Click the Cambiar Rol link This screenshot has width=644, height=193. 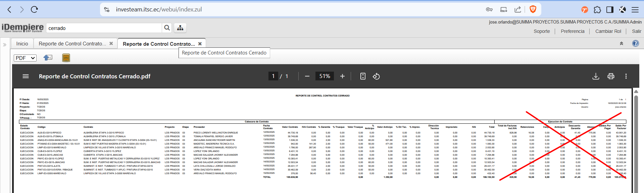(608, 31)
